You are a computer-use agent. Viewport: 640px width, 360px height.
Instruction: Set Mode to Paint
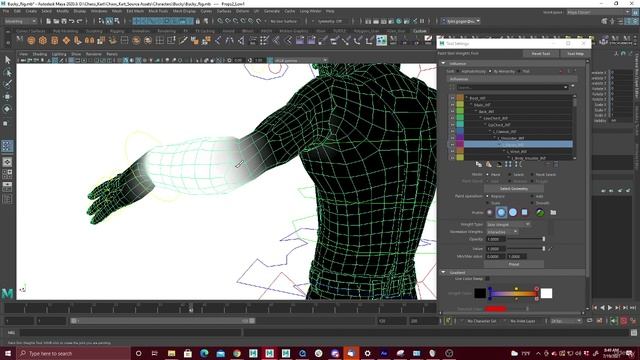click(487, 174)
